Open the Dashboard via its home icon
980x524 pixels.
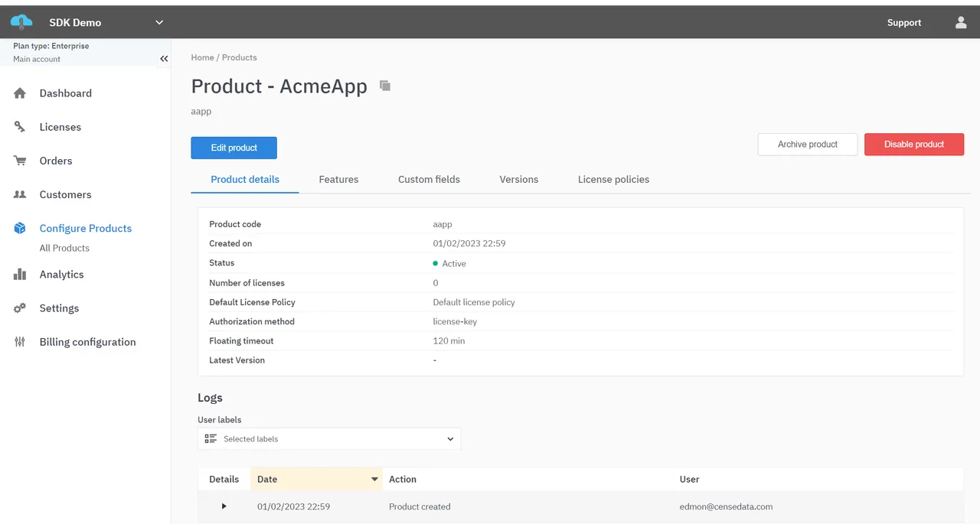[21, 93]
